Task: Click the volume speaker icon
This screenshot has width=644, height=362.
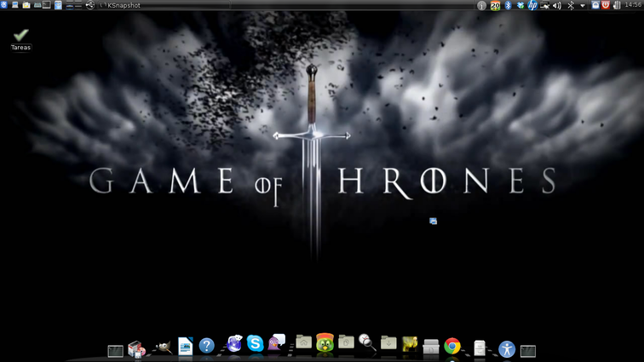Action: coord(557,5)
